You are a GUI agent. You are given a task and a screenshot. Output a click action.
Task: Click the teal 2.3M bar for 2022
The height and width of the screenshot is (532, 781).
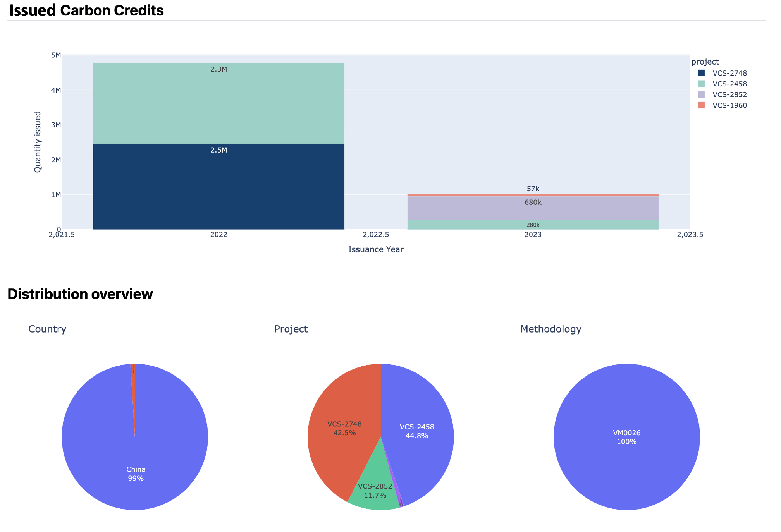point(218,105)
